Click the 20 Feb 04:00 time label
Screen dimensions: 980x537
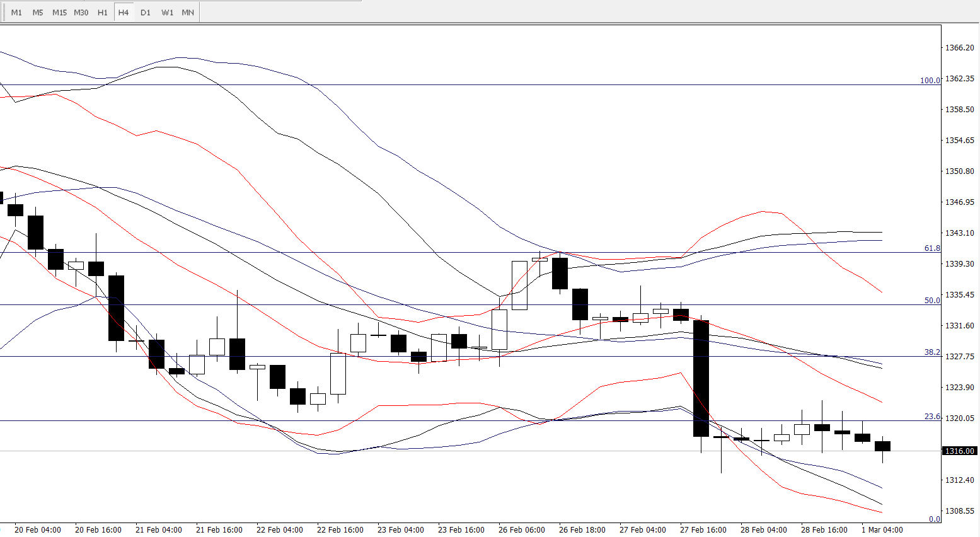coord(38,530)
